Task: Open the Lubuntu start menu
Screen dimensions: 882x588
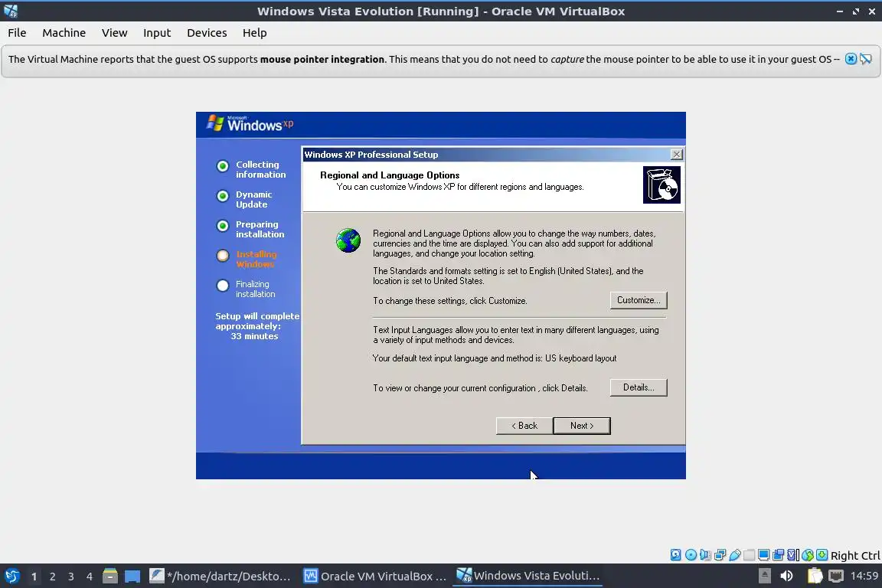Action: [11, 576]
